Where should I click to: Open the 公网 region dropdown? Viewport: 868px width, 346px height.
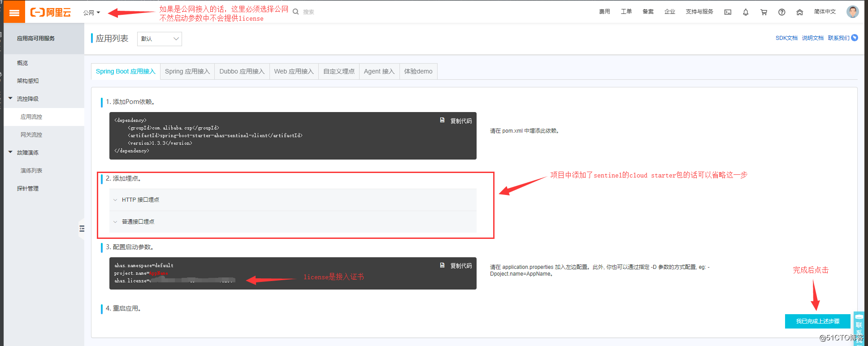click(91, 13)
